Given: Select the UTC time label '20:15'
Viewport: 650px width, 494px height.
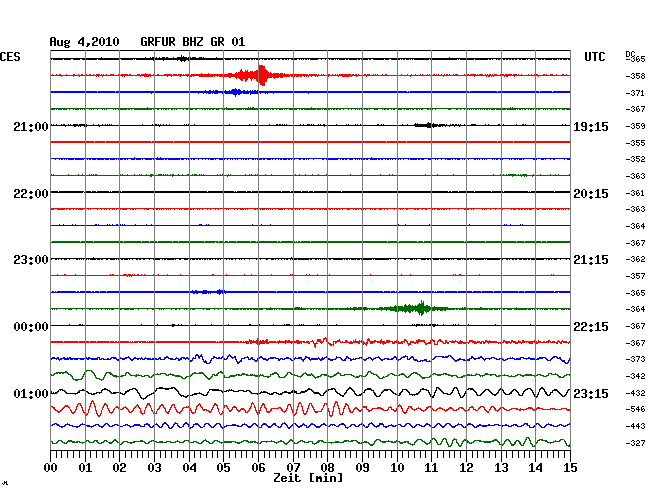Looking at the screenshot, I should pyautogui.click(x=591, y=194).
